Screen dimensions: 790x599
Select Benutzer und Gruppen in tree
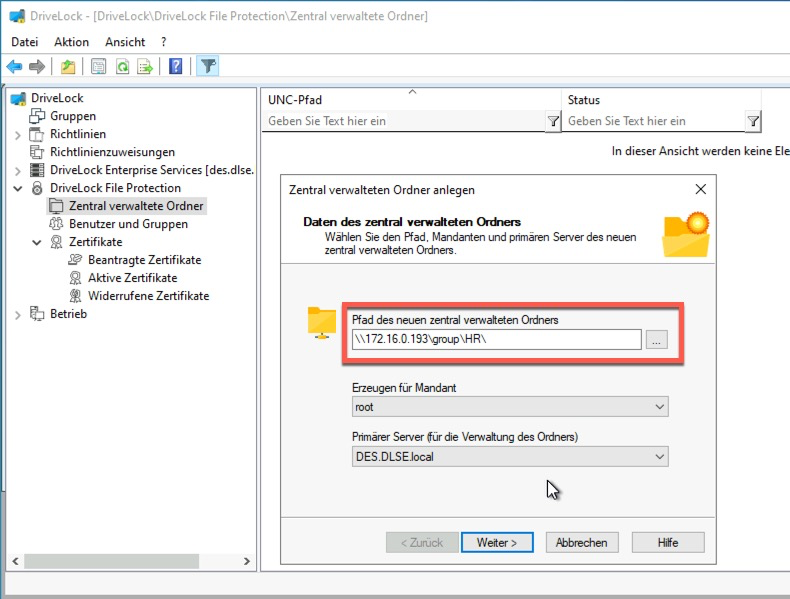pyautogui.click(x=128, y=224)
